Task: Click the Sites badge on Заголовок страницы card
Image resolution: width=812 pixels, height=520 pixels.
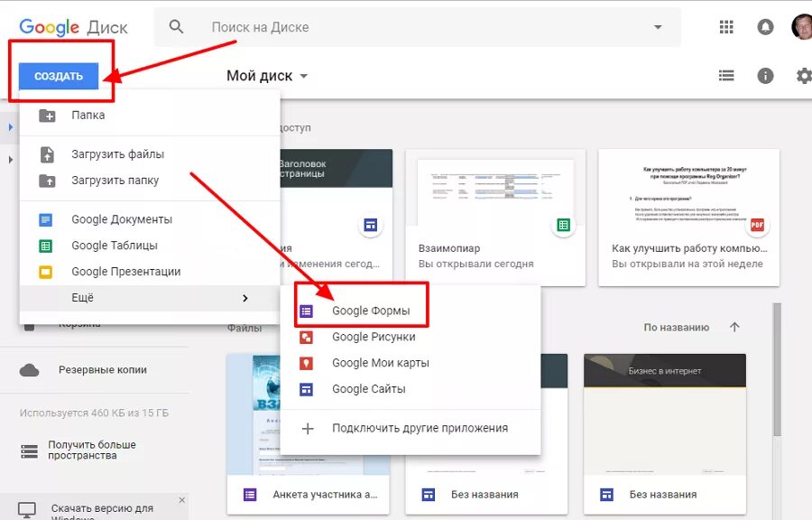Action: click(370, 225)
